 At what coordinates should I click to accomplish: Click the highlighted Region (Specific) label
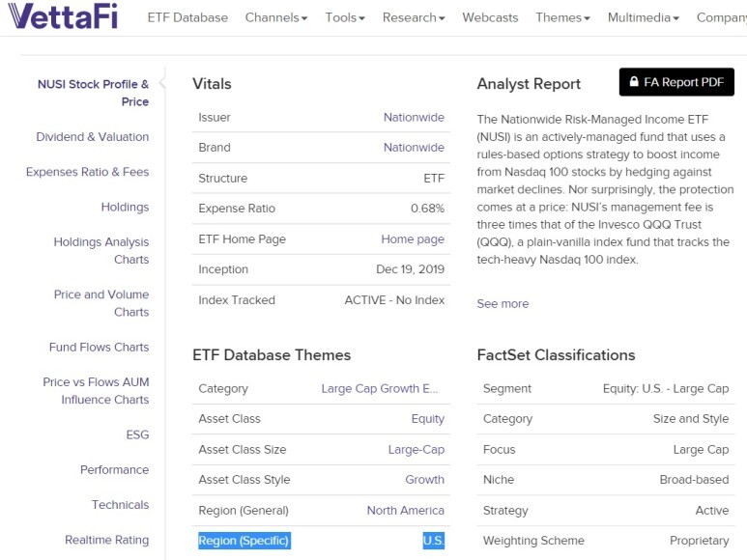[244, 541]
